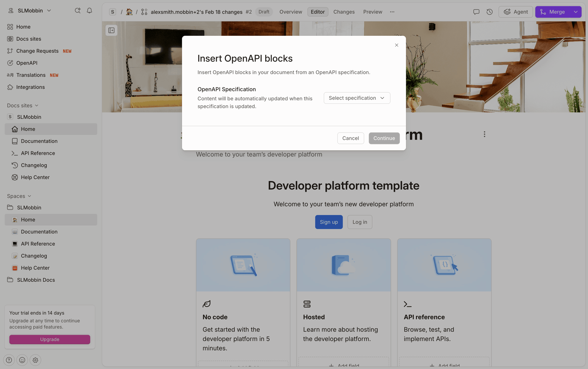The height and width of the screenshot is (369, 588).
Task: Click the Merge button
Action: click(x=553, y=12)
